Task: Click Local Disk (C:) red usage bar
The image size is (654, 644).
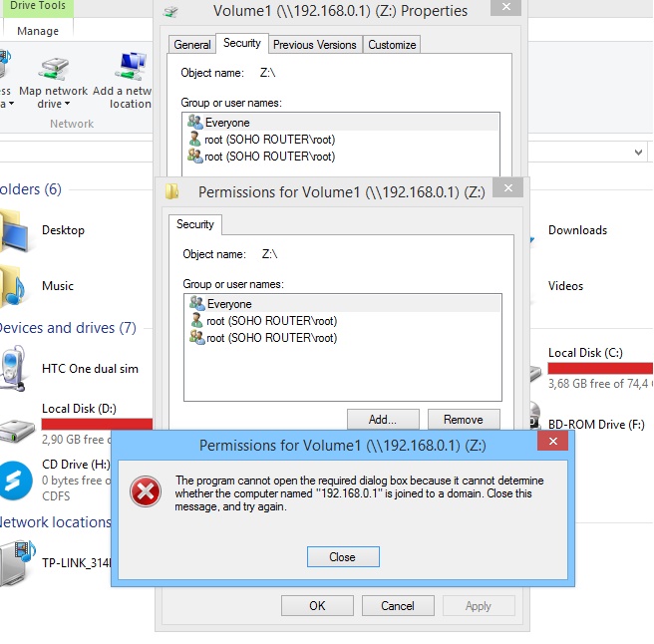Action: coord(600,368)
